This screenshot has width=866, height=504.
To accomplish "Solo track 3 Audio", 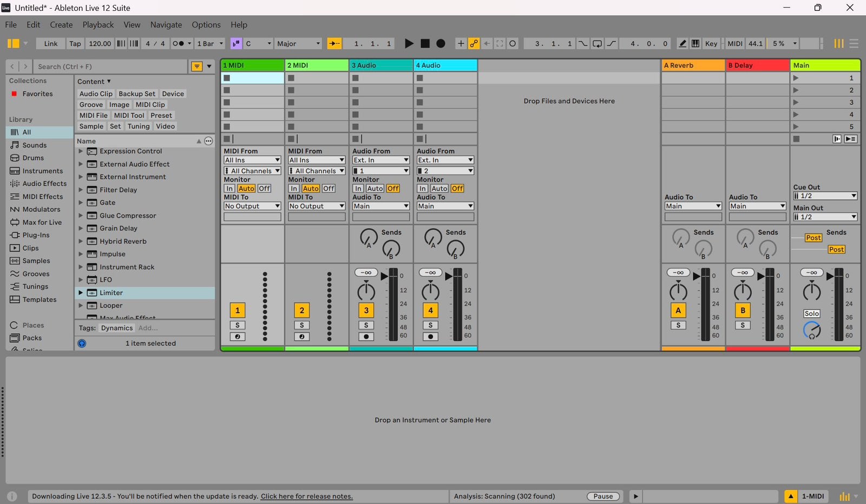I will (x=366, y=325).
